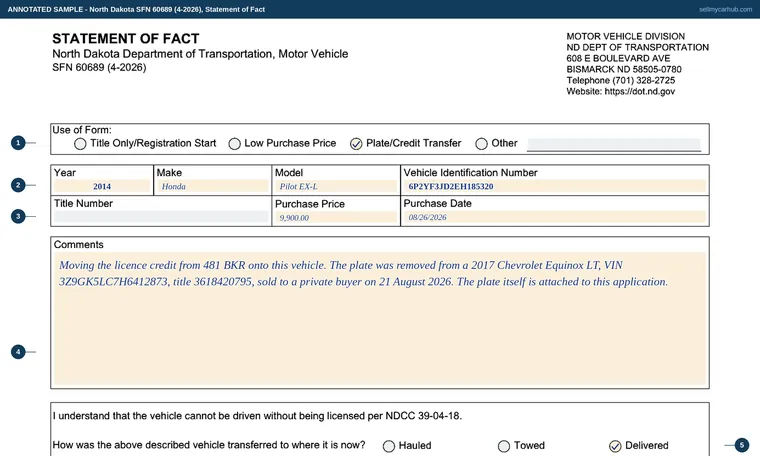
Task: Select the Other radio button
Action: (481, 144)
